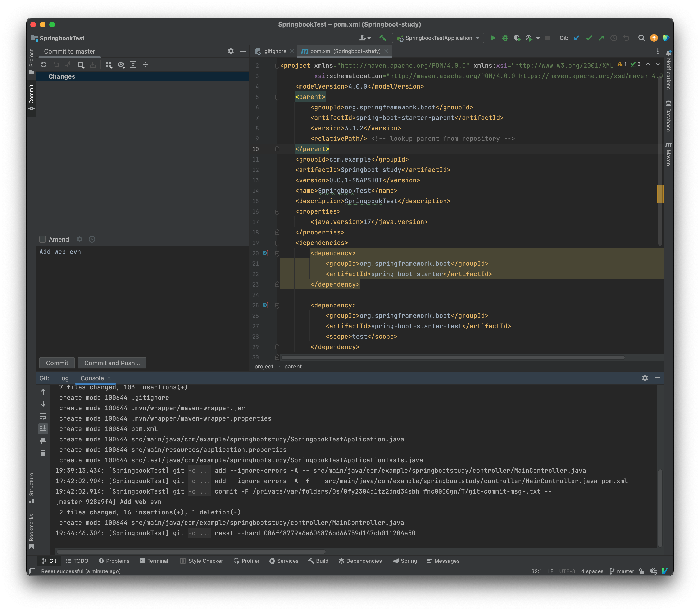Screen dimensions: 700x611
Task: Open Search Everywhere magnifier icon
Action: coord(641,38)
